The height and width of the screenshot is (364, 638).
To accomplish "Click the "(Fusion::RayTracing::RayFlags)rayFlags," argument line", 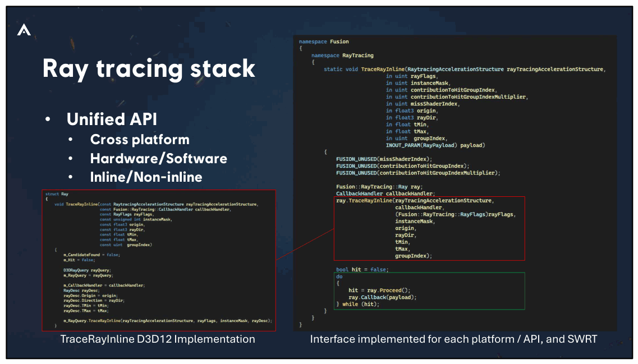I will point(455,214).
